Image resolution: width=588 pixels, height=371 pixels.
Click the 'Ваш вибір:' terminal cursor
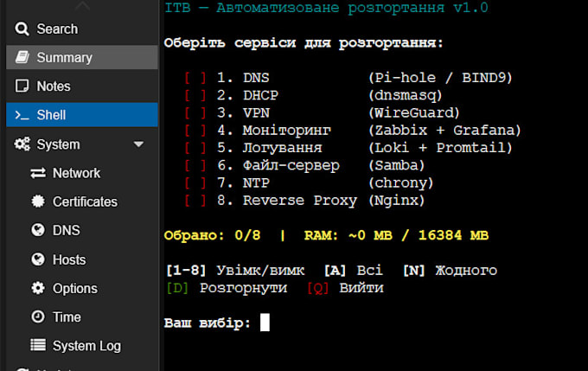tap(265, 323)
